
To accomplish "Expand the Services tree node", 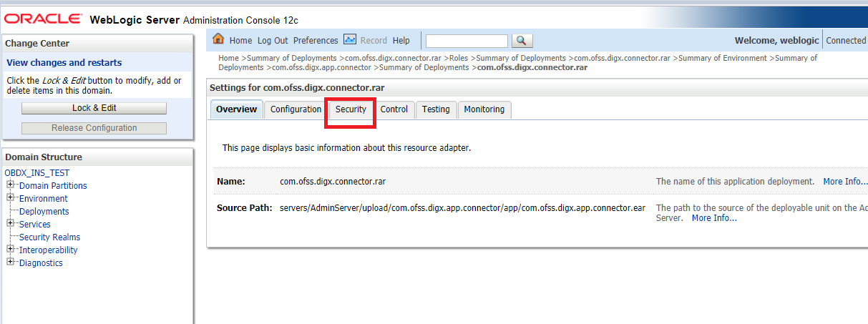I will tap(11, 224).
